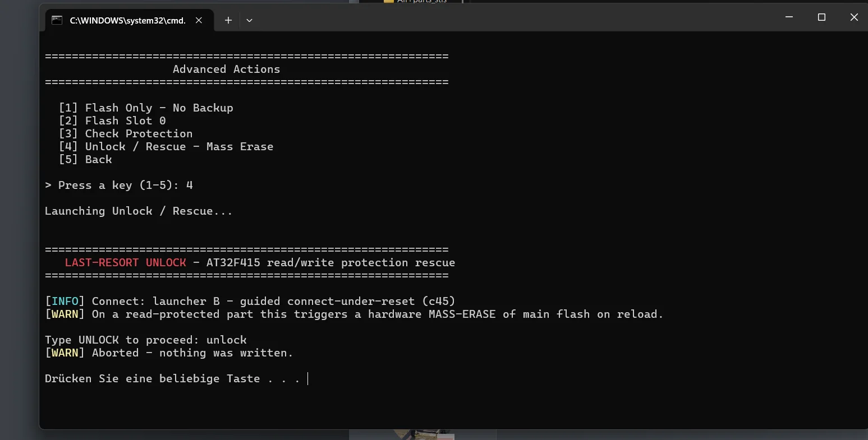The width and height of the screenshot is (868, 440).
Task: Click the cmd terminal icon in the tab
Action: (57, 20)
